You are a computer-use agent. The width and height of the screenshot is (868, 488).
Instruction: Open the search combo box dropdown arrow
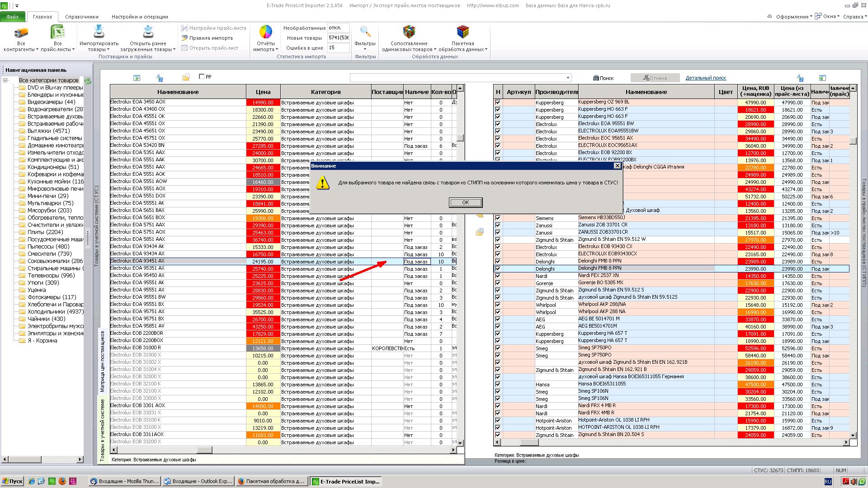(x=568, y=78)
